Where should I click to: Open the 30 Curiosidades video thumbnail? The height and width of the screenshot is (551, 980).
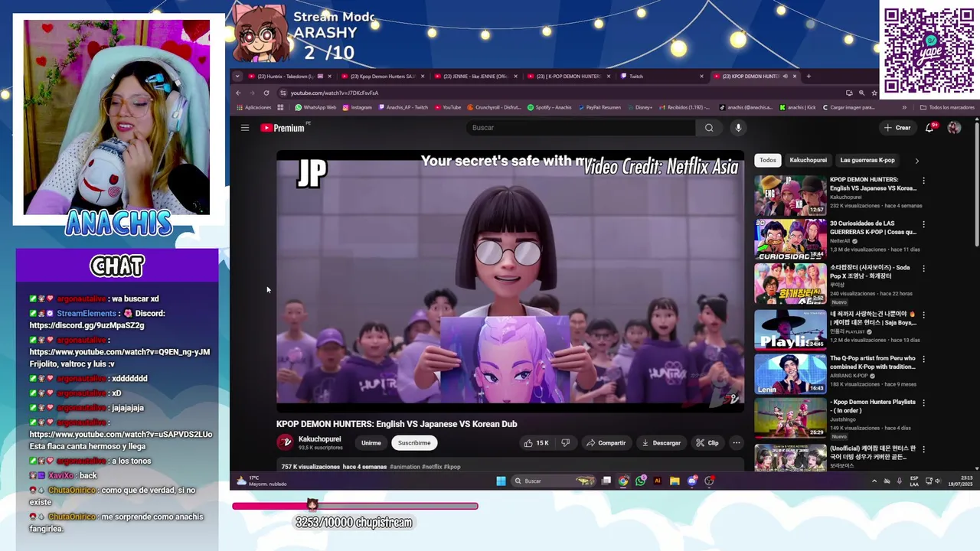click(790, 240)
